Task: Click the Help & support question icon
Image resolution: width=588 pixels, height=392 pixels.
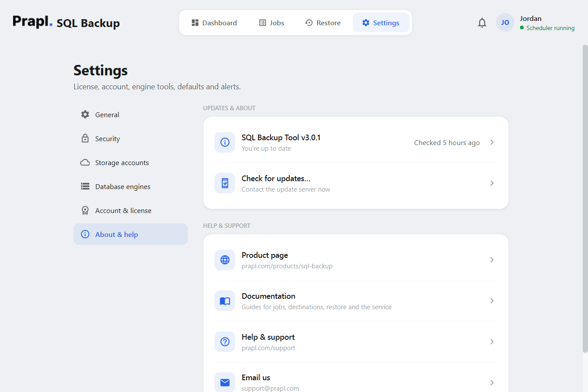Action: point(225,341)
